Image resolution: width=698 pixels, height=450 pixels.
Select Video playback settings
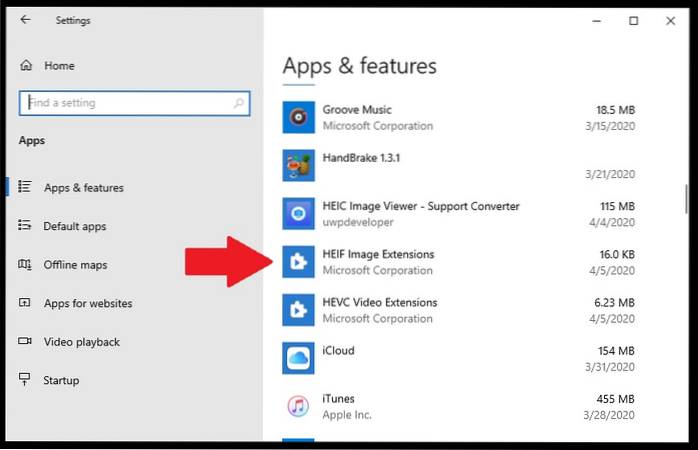81,342
